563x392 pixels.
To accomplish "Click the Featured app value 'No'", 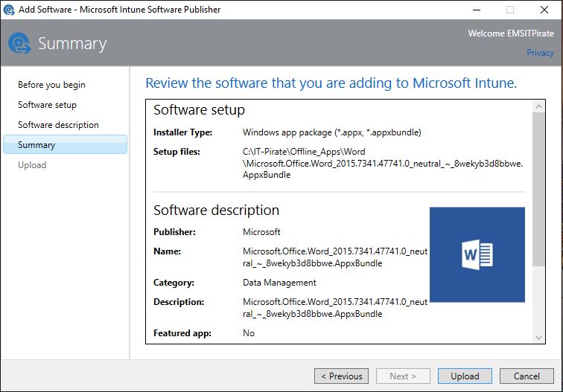I will pos(249,333).
